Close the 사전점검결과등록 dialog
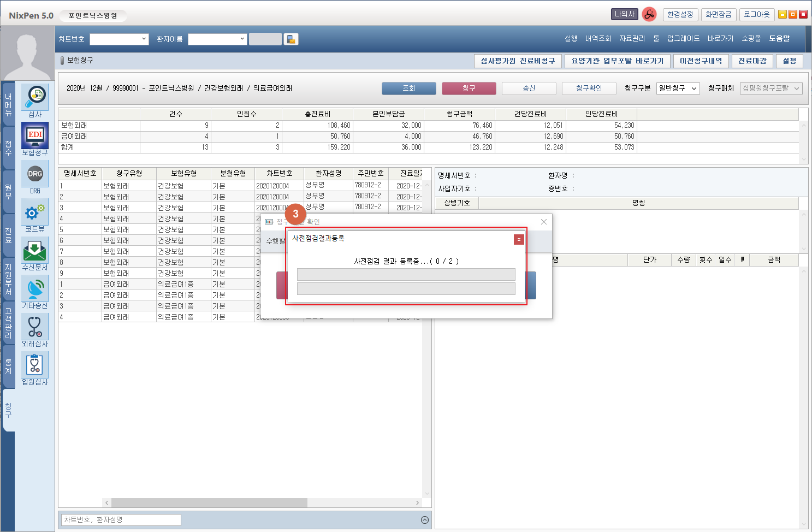The width and height of the screenshot is (812, 532). pos(519,239)
